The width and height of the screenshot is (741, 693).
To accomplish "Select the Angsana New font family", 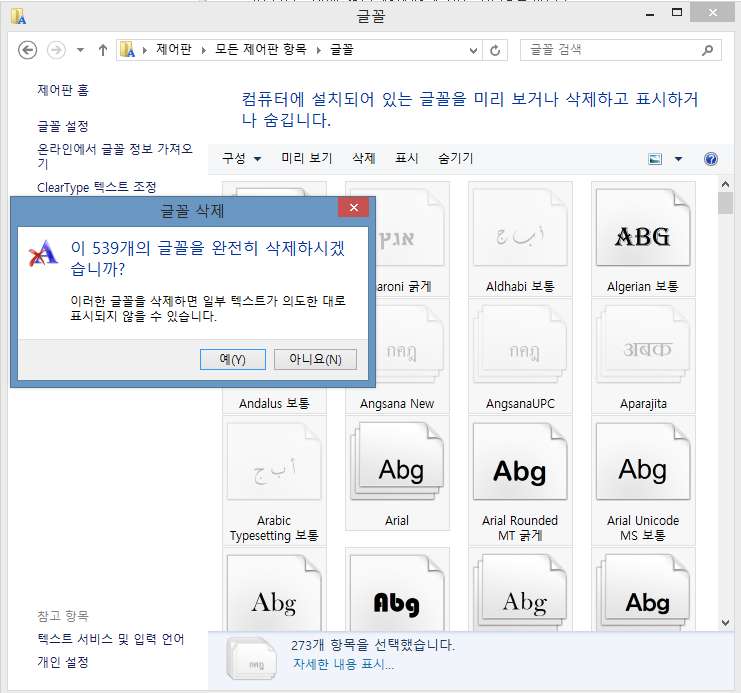I will 397,357.
